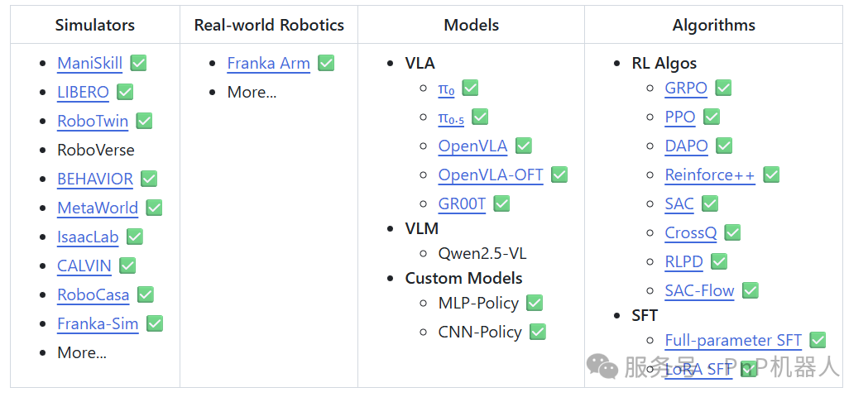Click the green check beside Franka Arm
The width and height of the screenshot is (868, 402).
pos(326,63)
